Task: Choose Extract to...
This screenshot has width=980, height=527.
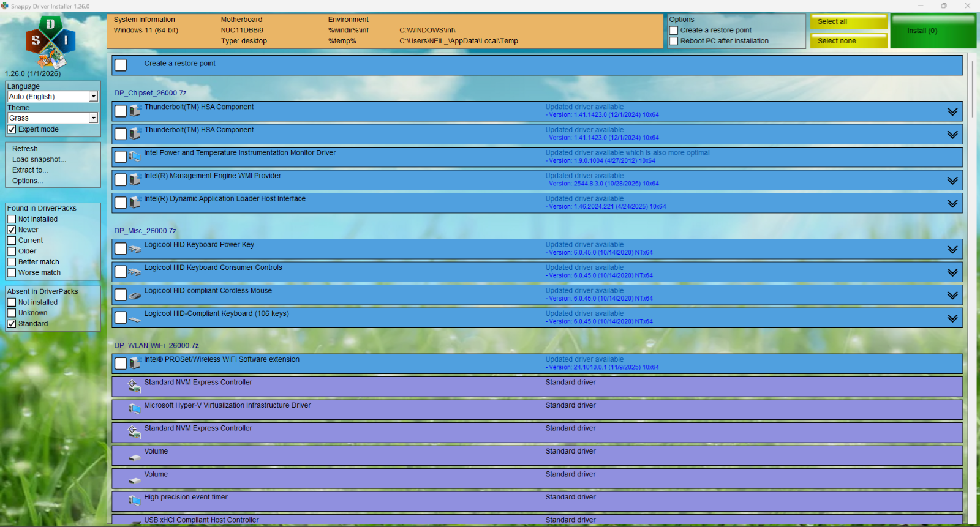Action: [x=30, y=170]
